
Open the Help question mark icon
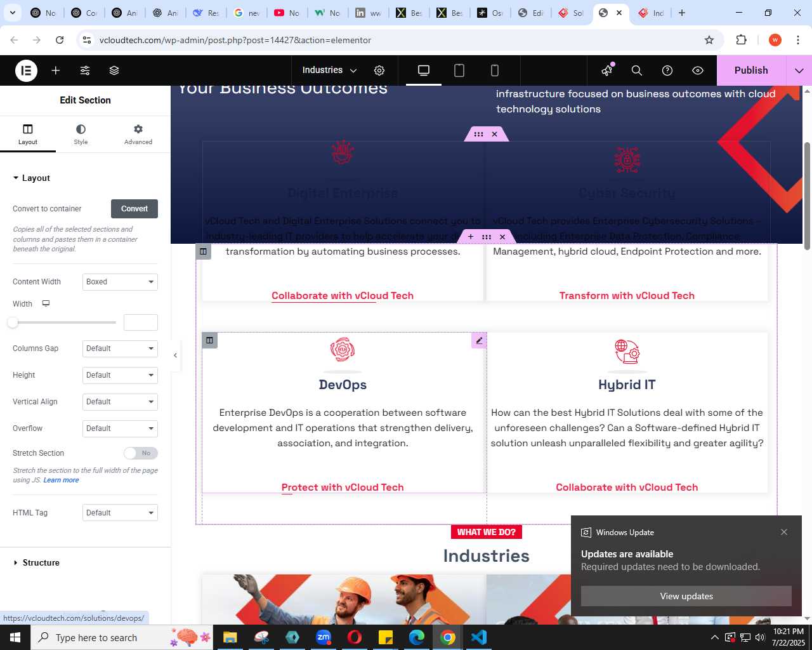point(667,70)
